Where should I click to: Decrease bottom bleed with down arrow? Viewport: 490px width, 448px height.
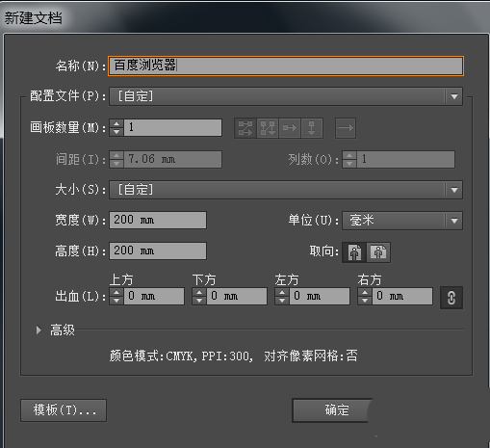click(x=199, y=301)
